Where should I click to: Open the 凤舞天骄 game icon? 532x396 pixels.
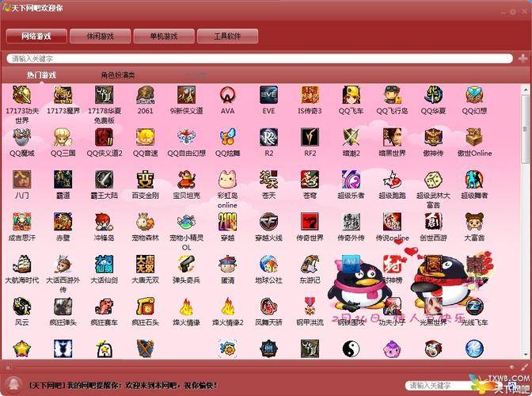tap(268, 307)
